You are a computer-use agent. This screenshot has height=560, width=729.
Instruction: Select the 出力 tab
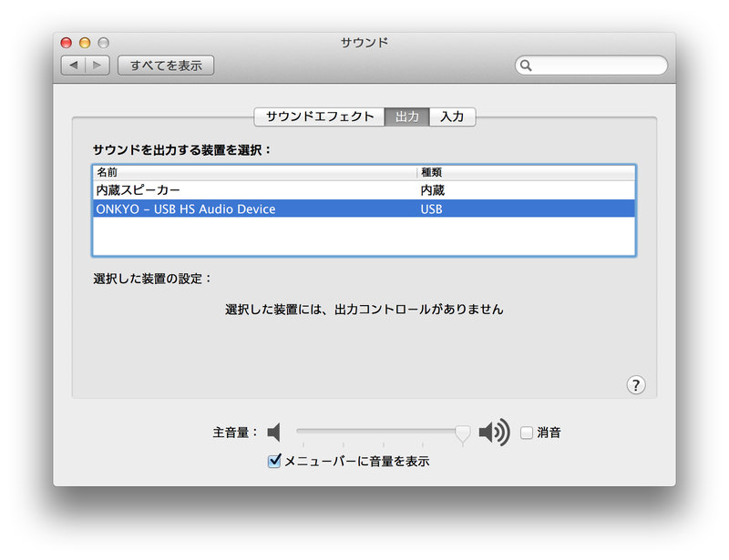[406, 117]
